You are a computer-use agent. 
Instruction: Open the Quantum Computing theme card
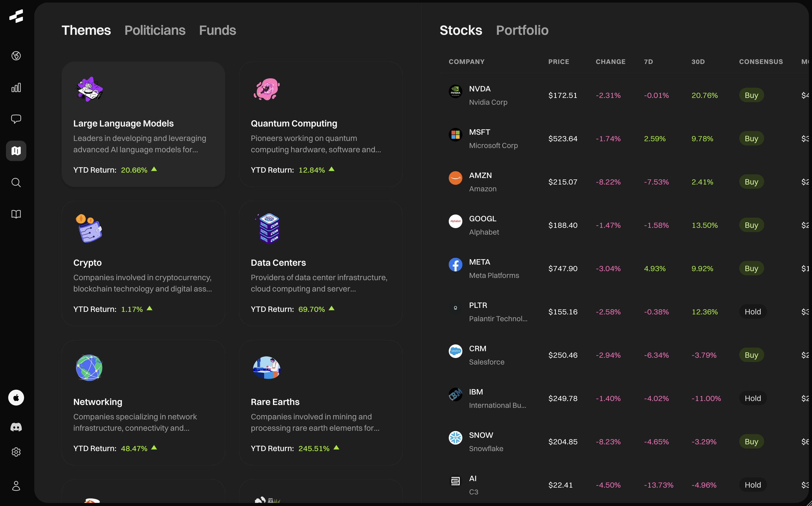320,124
